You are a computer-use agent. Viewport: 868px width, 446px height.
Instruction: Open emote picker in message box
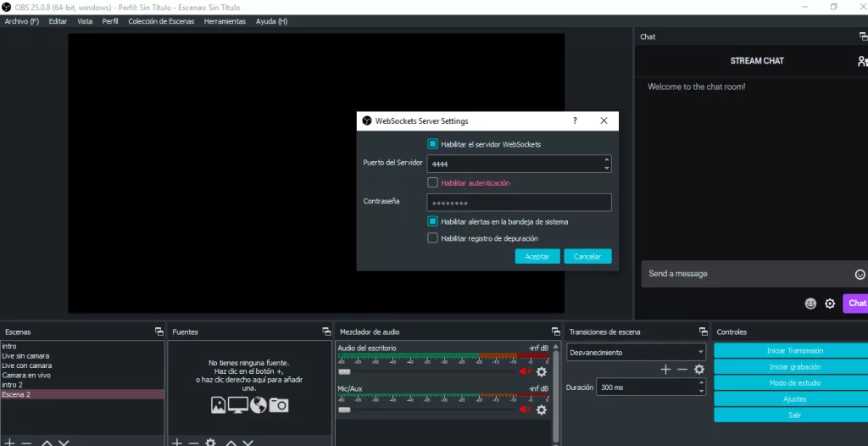click(860, 274)
